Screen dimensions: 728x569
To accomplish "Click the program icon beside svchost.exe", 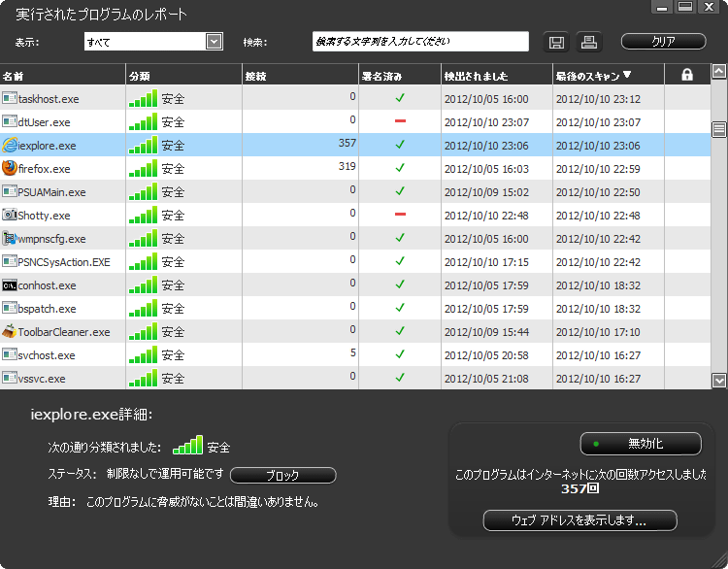I will (10, 354).
